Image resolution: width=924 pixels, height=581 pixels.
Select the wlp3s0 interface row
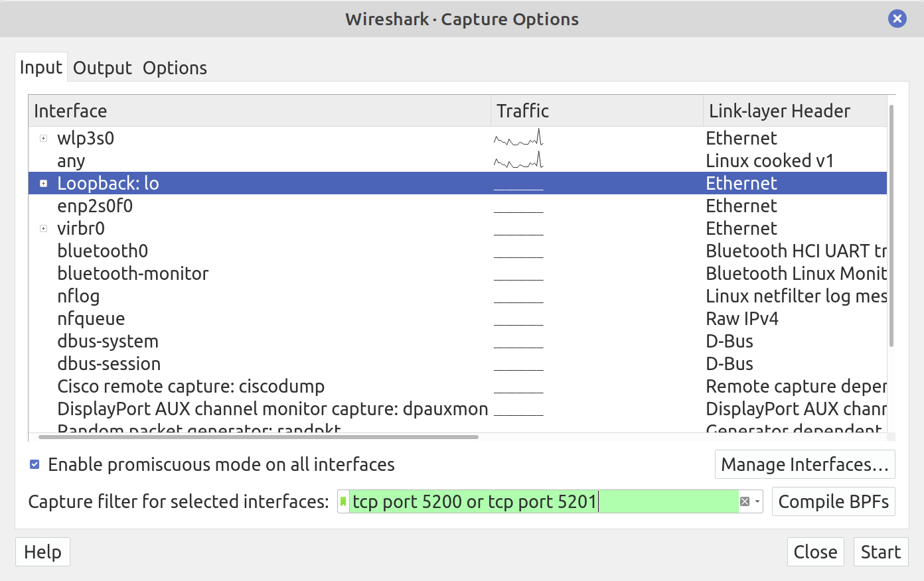coord(457,139)
